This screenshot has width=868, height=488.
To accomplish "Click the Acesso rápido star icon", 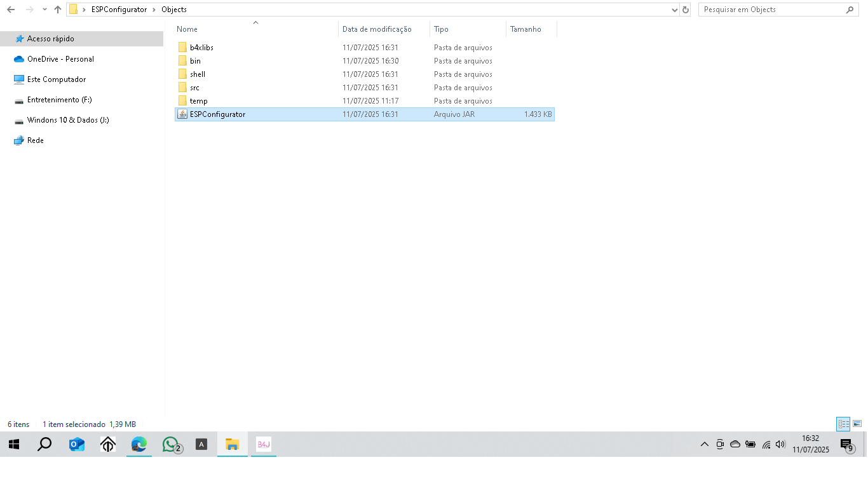I will 19,39.
